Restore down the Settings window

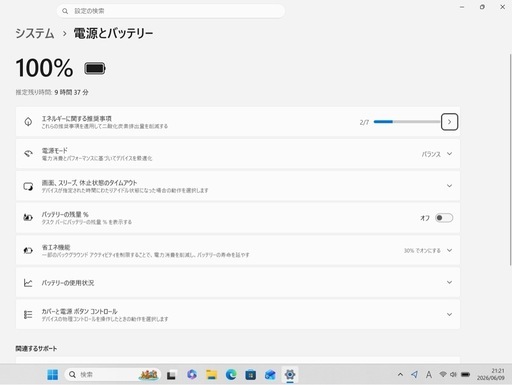click(482, 7)
